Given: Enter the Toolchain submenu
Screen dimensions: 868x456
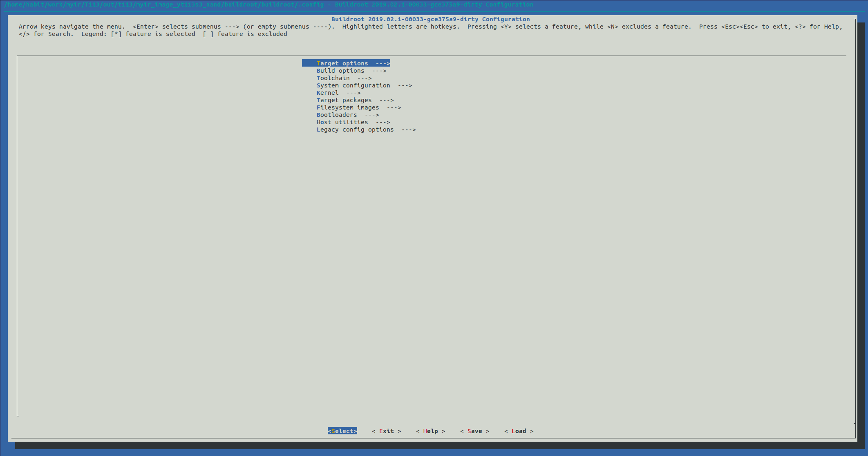Looking at the screenshot, I should tap(333, 78).
